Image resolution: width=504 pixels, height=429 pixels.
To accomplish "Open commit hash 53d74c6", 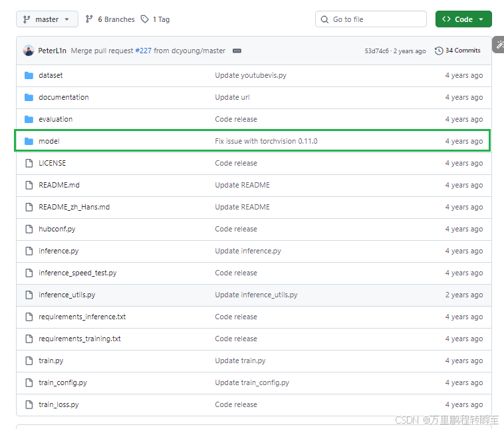I will pyautogui.click(x=376, y=51).
